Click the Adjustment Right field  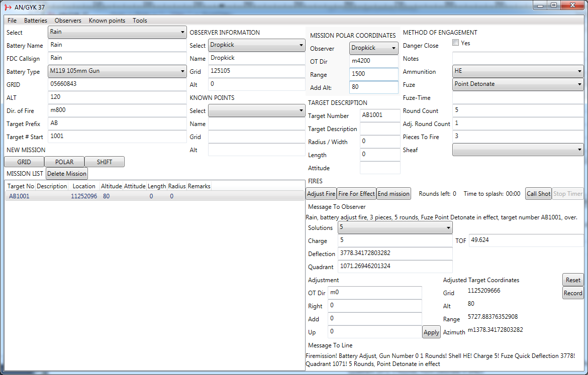(x=374, y=306)
